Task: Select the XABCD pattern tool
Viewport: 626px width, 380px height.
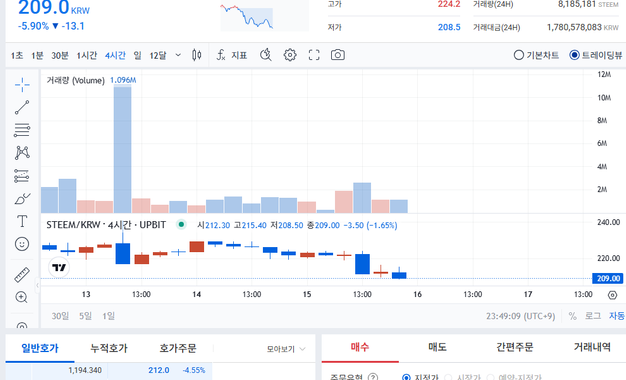Action: click(x=22, y=152)
